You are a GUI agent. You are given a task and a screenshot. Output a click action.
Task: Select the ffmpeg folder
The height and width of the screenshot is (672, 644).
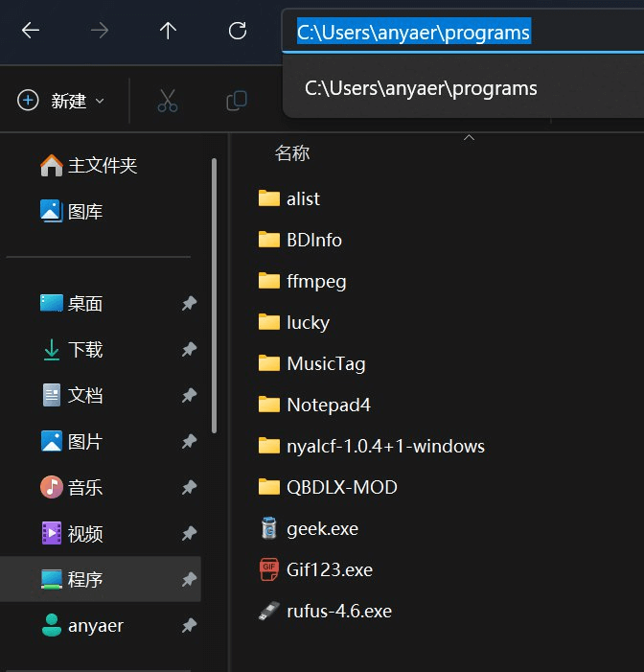(x=315, y=281)
